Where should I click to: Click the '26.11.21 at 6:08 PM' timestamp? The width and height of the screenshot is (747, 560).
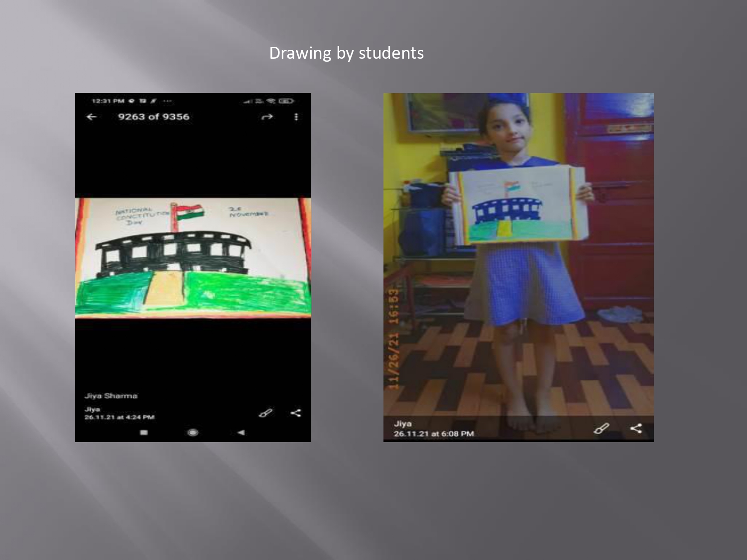[x=434, y=434]
